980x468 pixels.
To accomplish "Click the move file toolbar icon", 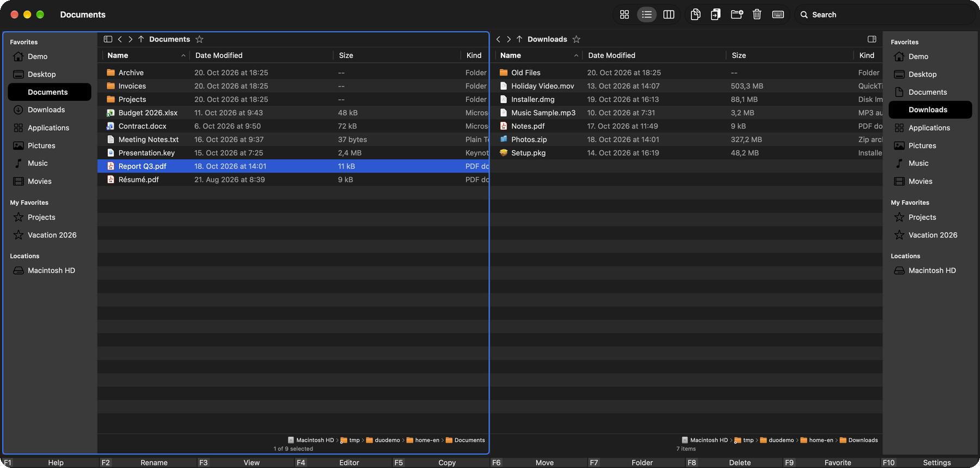I will tap(715, 15).
